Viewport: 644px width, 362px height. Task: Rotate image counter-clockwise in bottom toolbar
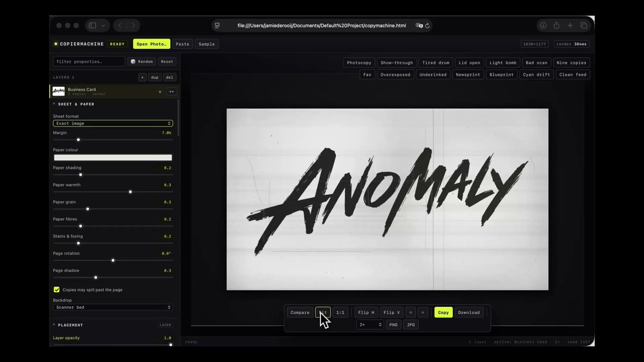(411, 312)
